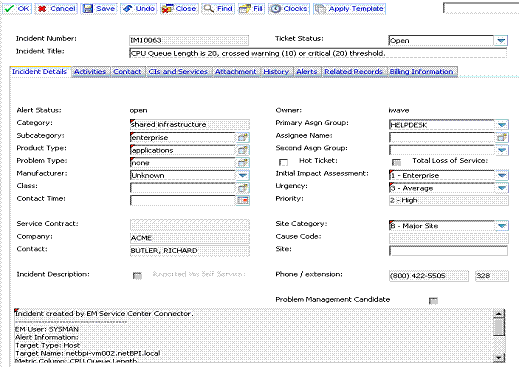The image size is (521, 374).
Task: Click the empty Class input field
Action: 183,188
